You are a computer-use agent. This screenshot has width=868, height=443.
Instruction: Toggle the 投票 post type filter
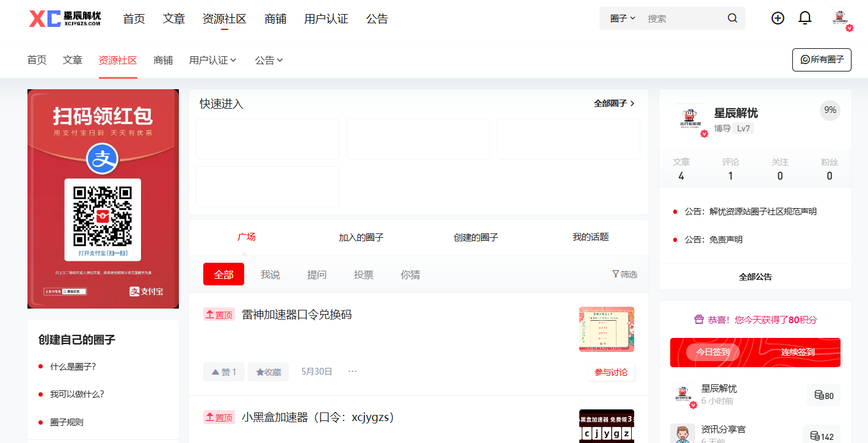[364, 274]
